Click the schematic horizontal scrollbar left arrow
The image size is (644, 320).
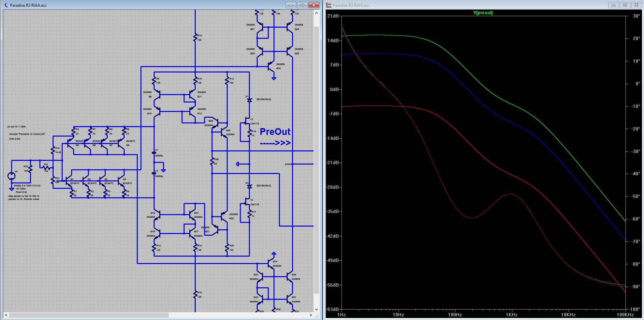tap(6, 315)
